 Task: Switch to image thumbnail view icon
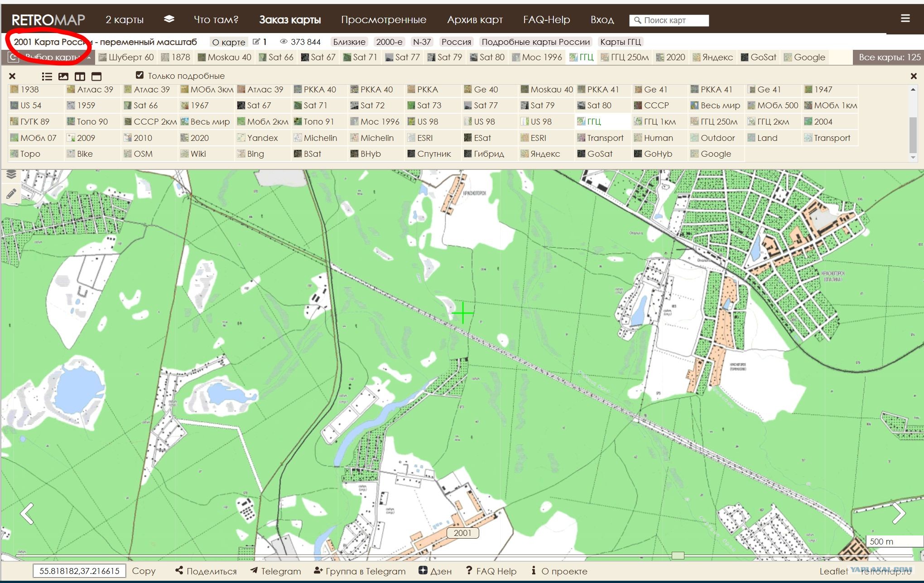coord(63,76)
